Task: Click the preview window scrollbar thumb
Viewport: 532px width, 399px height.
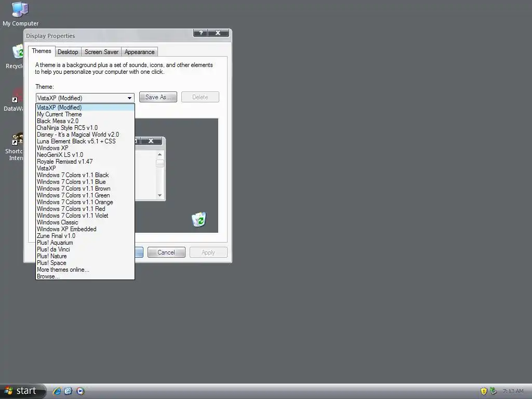Action: click(x=160, y=164)
